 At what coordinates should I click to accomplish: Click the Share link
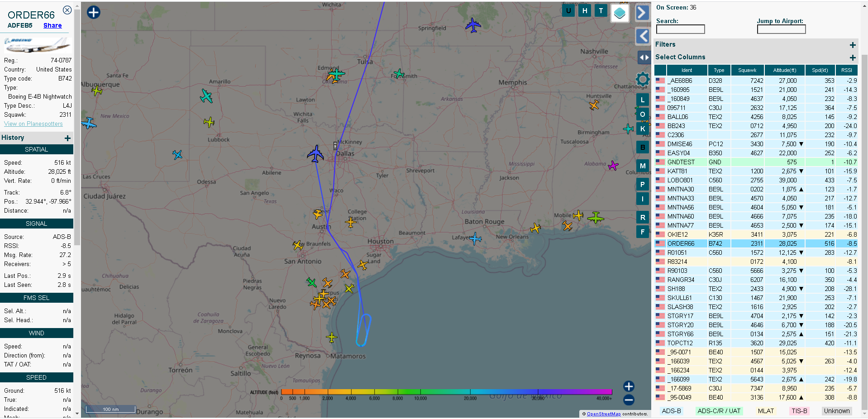pos(52,26)
